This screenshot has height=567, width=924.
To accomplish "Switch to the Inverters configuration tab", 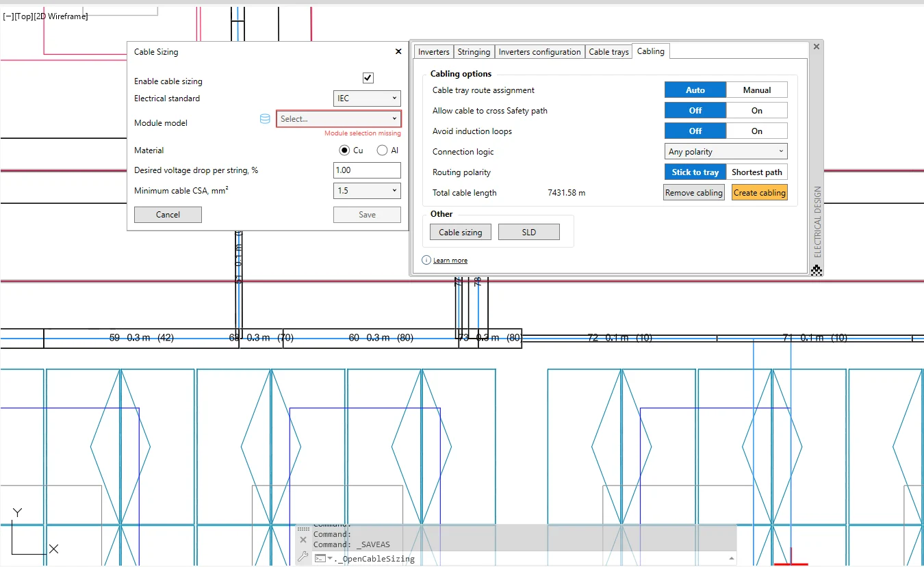I will click(x=539, y=52).
